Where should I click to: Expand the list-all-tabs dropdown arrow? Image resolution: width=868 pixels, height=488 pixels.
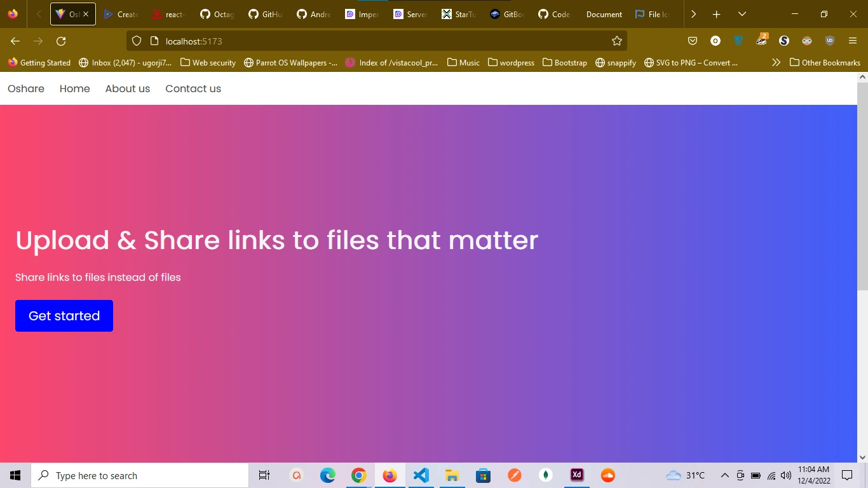(x=742, y=14)
